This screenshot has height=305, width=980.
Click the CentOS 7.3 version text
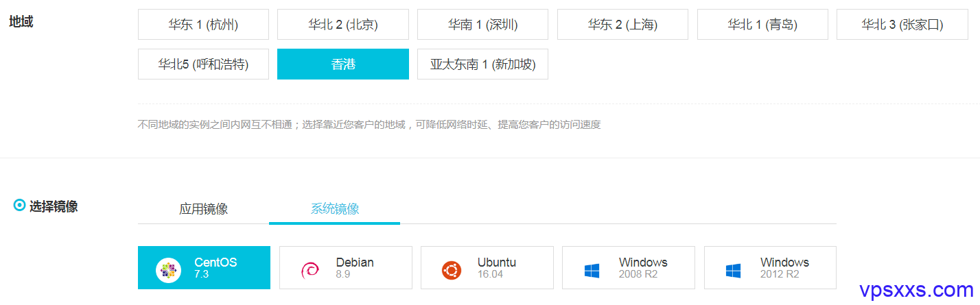click(x=201, y=274)
